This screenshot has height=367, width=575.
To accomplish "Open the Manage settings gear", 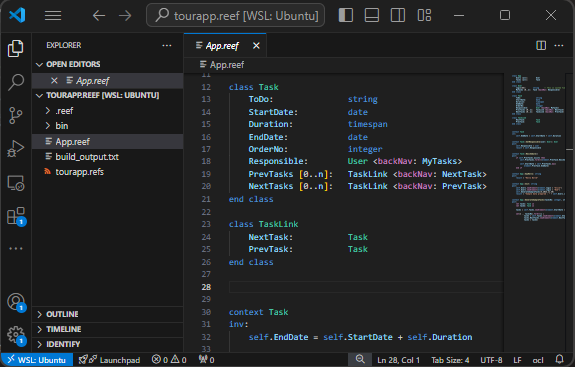I will tap(16, 335).
